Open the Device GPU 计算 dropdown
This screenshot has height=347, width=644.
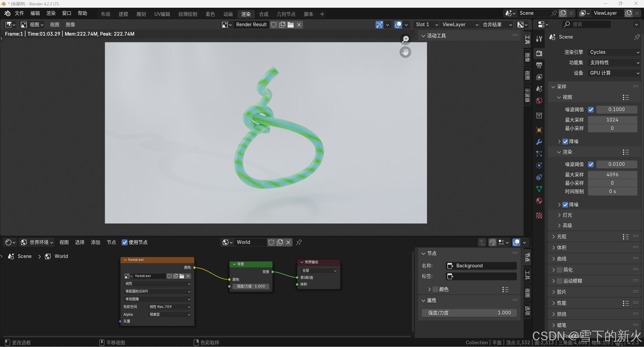pyautogui.click(x=614, y=73)
